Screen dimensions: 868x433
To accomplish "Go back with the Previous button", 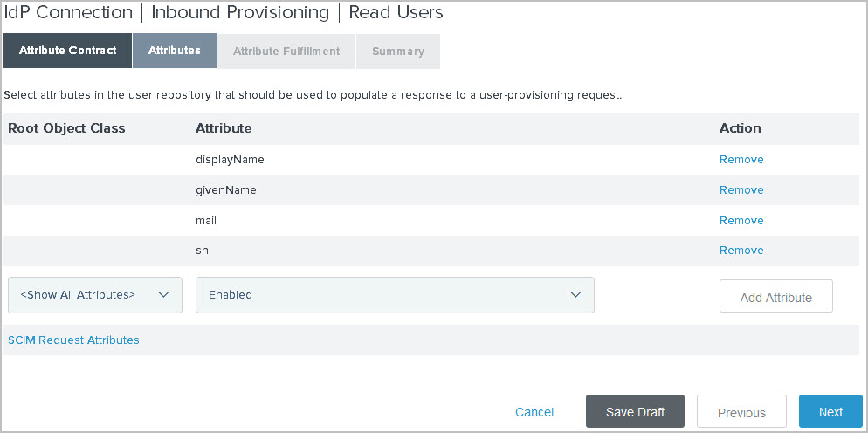I will click(741, 412).
